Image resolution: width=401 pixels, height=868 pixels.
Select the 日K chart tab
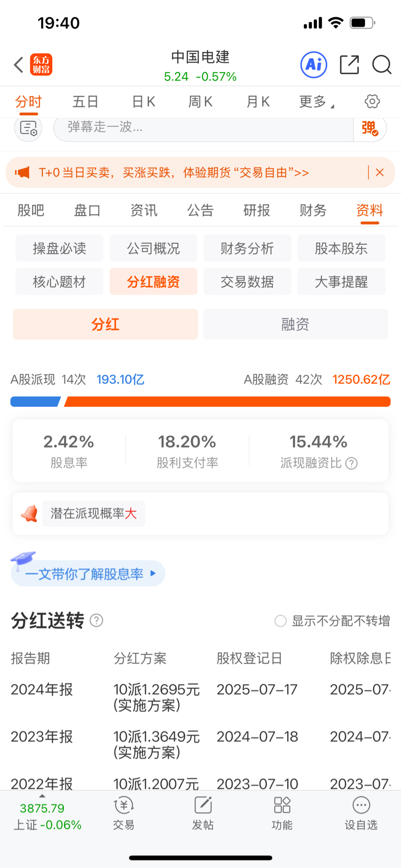tap(144, 101)
